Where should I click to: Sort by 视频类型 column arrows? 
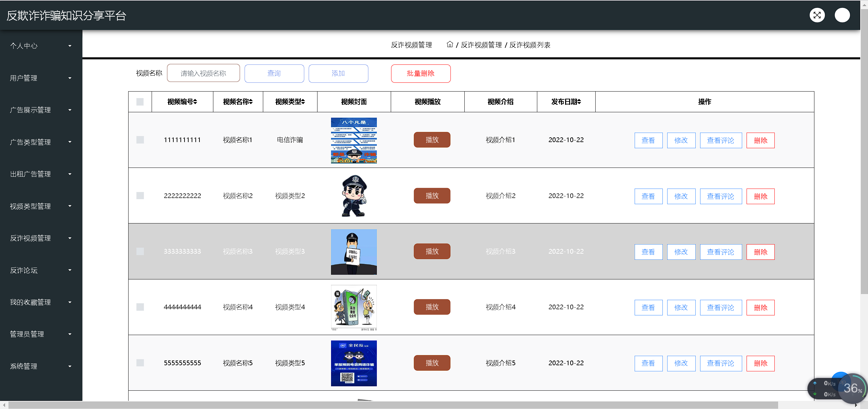[303, 102]
